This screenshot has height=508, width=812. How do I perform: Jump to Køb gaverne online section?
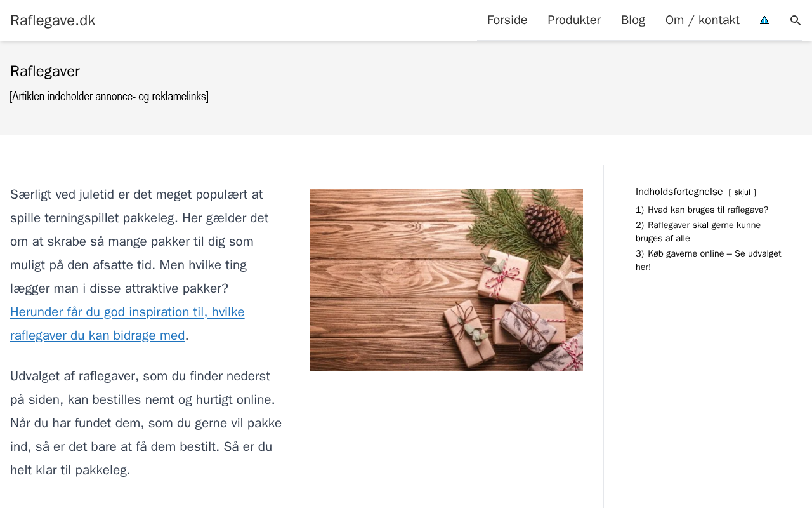708,260
